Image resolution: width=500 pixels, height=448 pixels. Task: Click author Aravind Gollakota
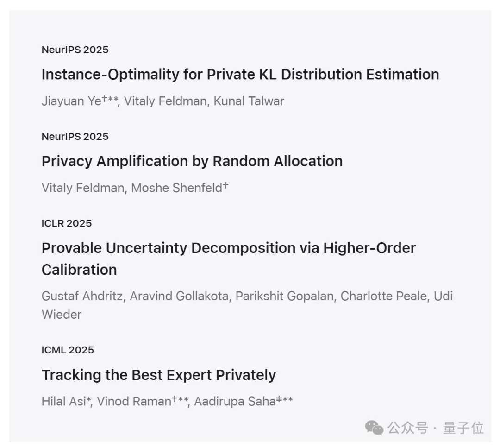tap(179, 297)
